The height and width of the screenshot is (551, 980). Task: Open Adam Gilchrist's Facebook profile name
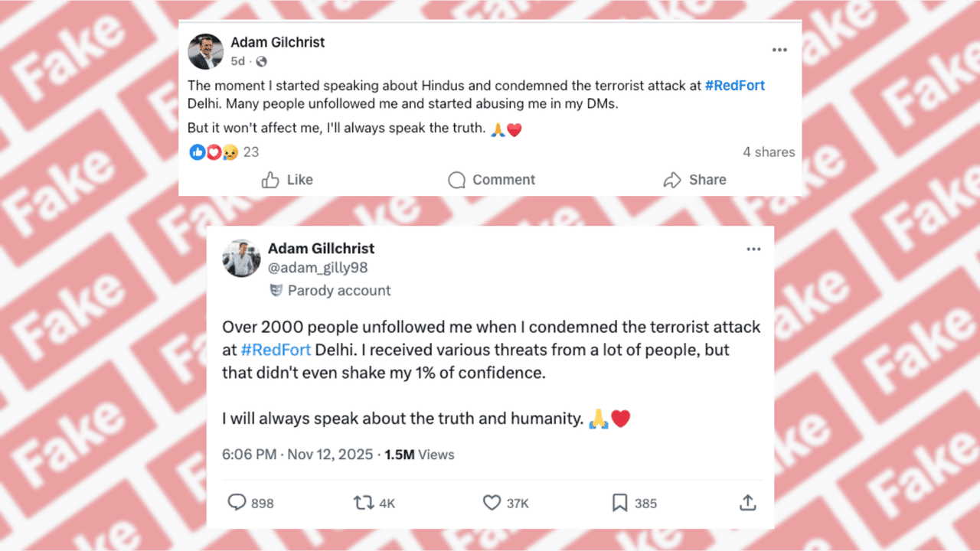coord(277,42)
